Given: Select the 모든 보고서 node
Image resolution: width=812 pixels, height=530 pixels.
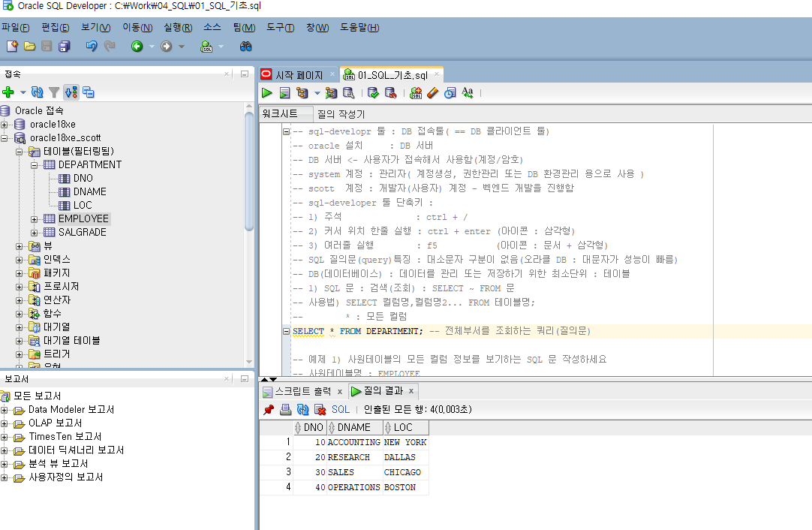Looking at the screenshot, I should click(37, 396).
